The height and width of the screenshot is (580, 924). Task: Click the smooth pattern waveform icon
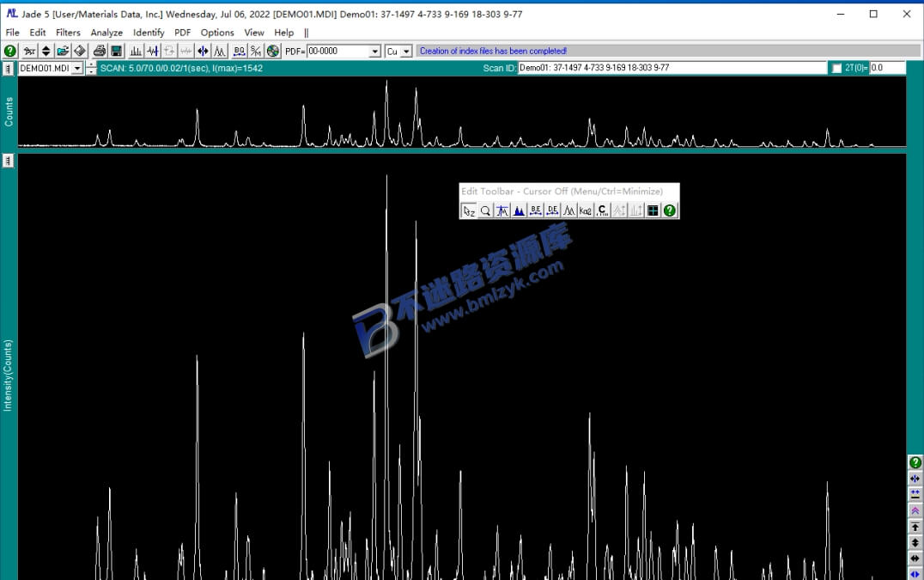(x=153, y=52)
